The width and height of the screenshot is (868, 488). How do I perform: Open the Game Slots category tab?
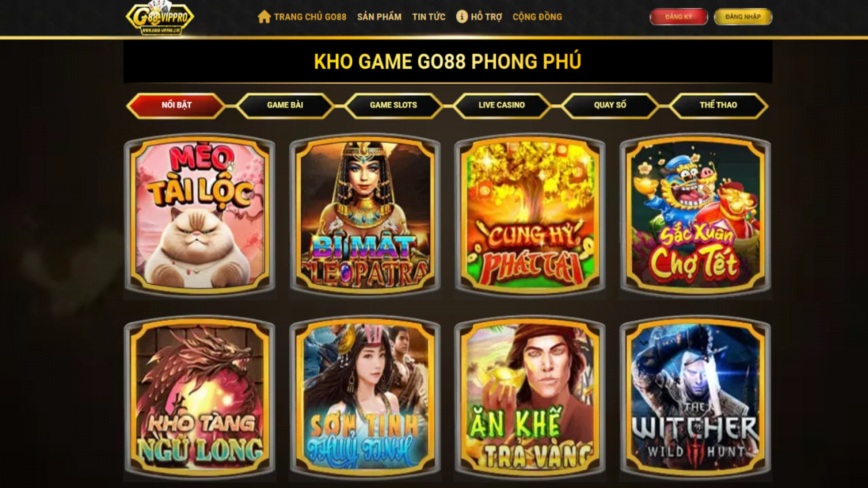coord(393,105)
